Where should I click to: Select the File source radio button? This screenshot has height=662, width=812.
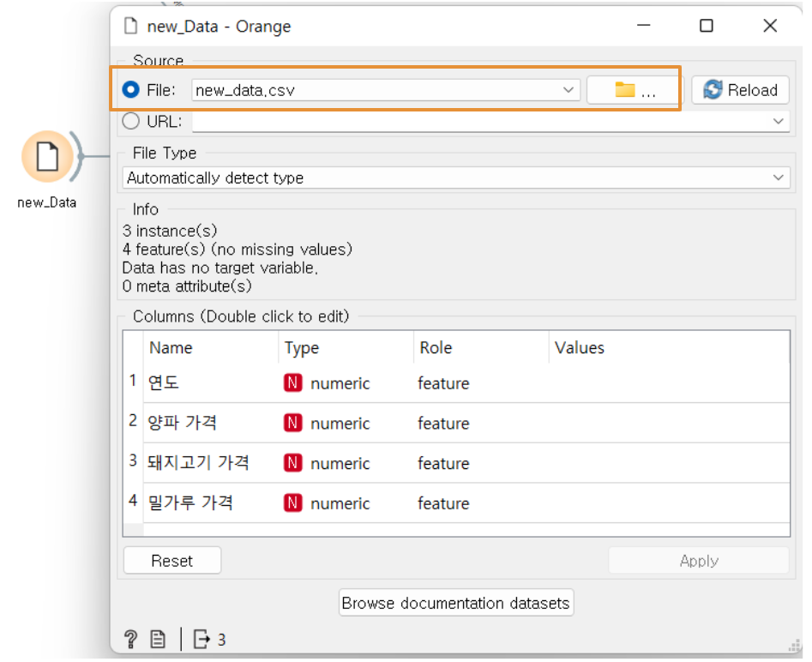point(130,90)
